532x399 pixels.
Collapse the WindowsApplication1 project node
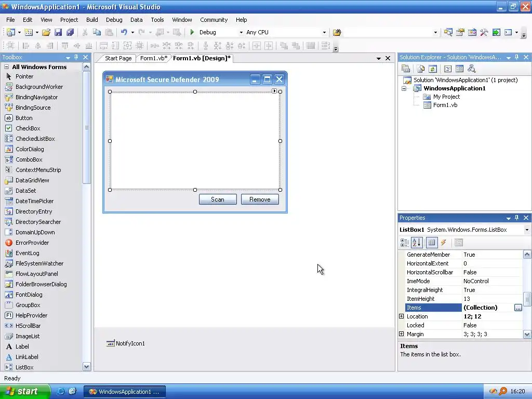pyautogui.click(x=404, y=88)
